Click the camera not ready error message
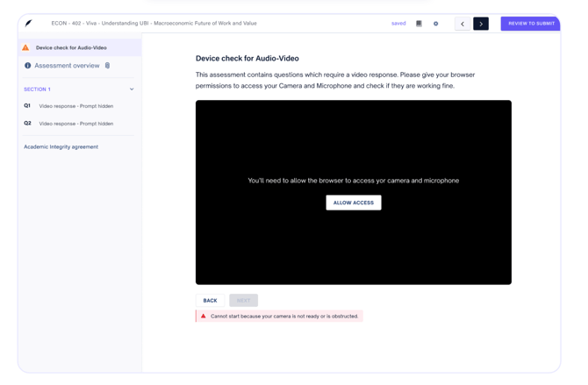Viewport: 588px width, 385px height. click(279, 316)
